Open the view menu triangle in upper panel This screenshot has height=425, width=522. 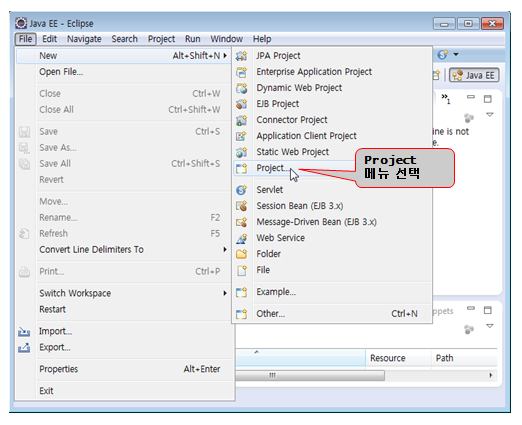coord(490,115)
